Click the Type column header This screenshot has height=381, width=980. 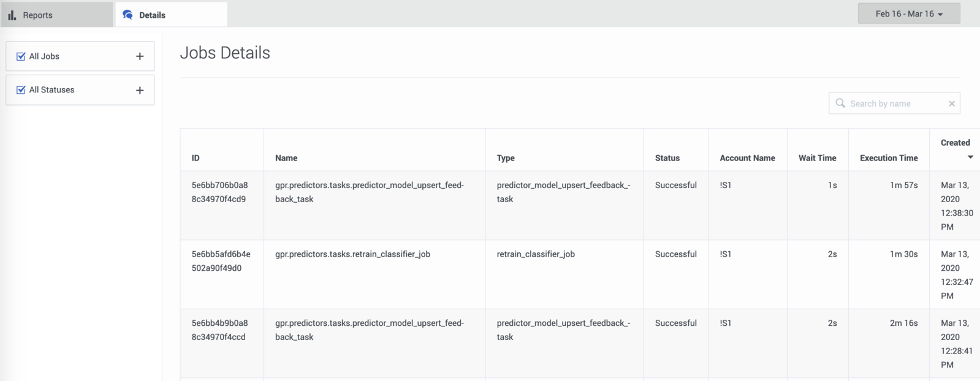click(506, 158)
